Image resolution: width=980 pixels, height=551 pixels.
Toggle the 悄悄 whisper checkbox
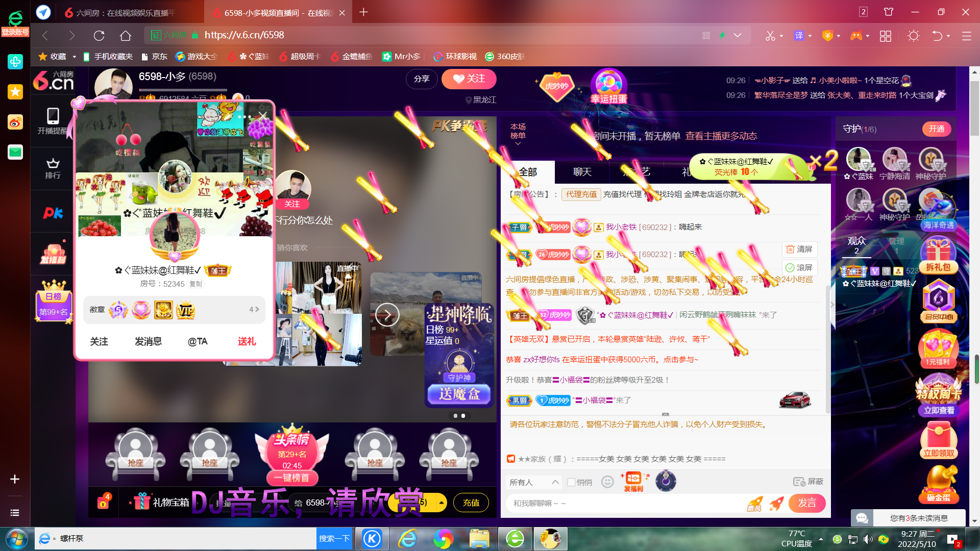click(571, 482)
